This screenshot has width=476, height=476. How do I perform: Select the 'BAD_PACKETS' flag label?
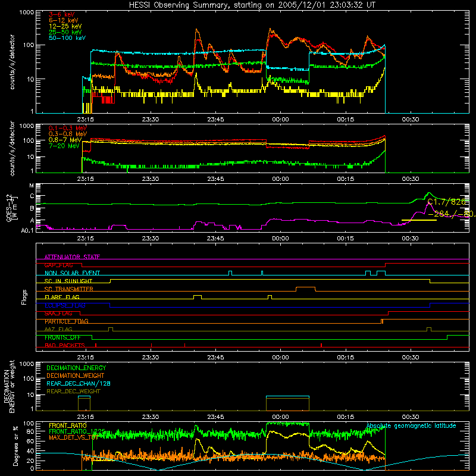65,346
